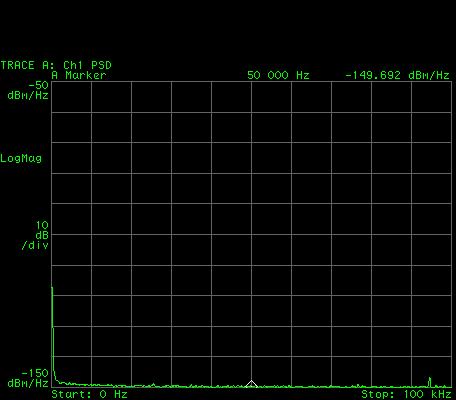Image resolution: width=456 pixels, height=400 pixels.
Task: Click the 'Start: 0 Hz' frequency label
Action: pyautogui.click(x=89, y=394)
